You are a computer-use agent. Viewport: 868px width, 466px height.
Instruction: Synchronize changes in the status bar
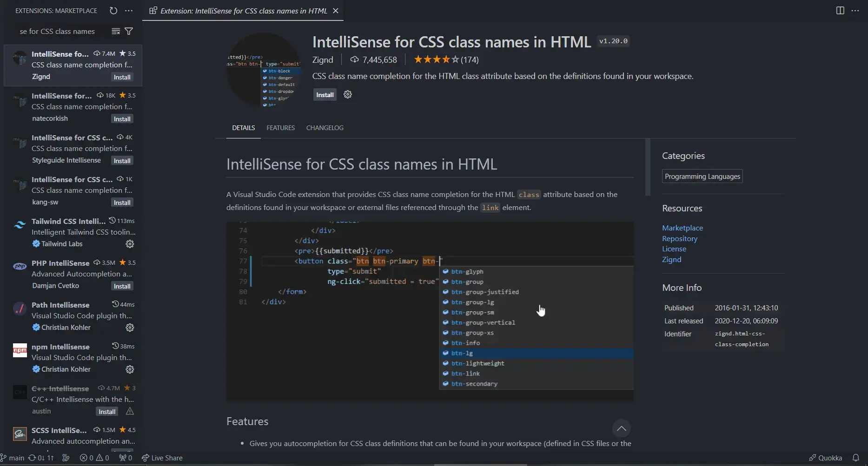click(x=41, y=458)
